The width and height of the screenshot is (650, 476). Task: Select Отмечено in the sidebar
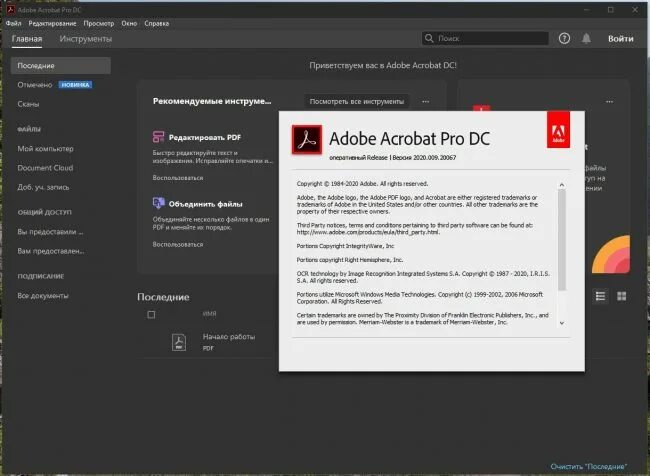coord(35,85)
